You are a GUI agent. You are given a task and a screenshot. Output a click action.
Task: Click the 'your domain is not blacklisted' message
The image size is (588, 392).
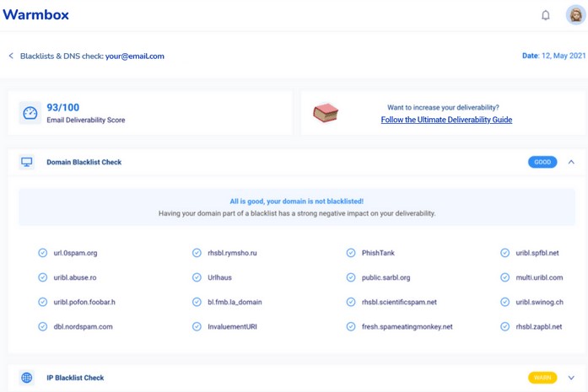[297, 201]
